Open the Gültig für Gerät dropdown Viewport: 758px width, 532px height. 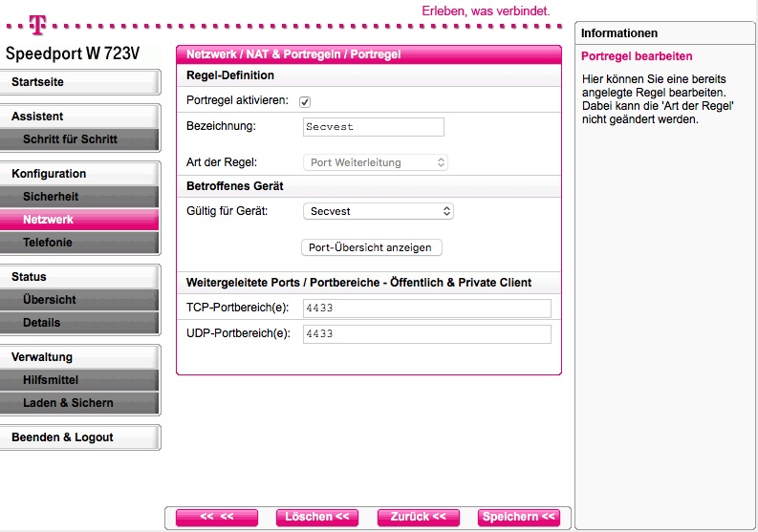coord(378,211)
